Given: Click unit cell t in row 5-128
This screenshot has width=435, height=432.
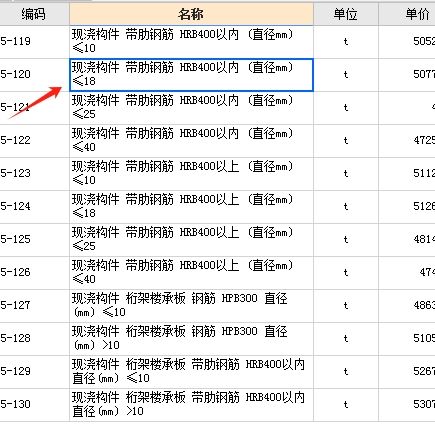Looking at the screenshot, I should tap(346, 339).
